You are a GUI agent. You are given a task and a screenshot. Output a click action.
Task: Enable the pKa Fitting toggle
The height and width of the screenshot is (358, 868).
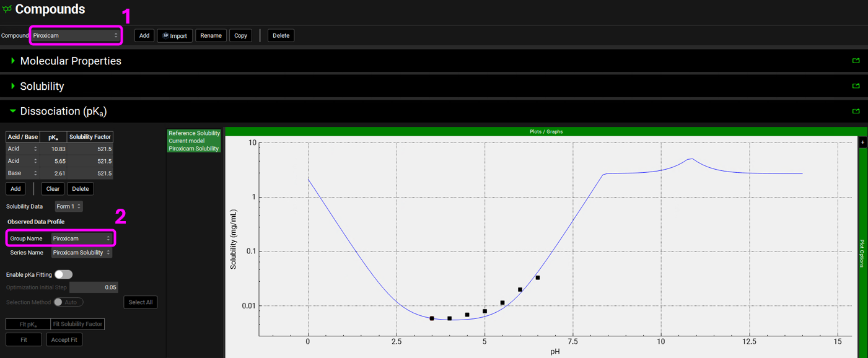click(x=63, y=274)
